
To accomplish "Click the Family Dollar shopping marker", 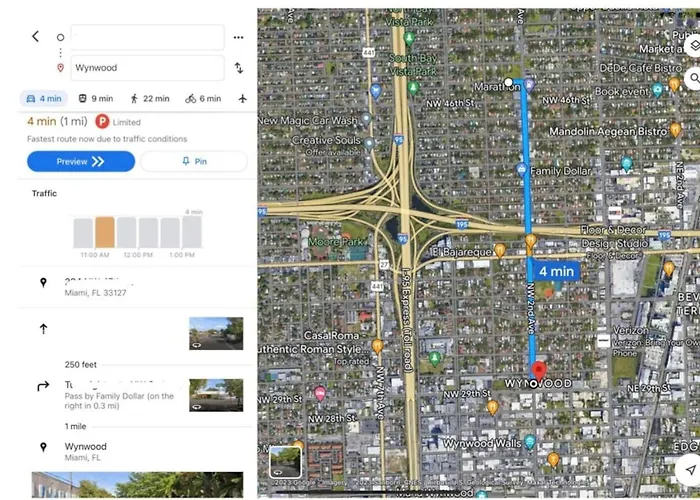I will coord(521,170).
